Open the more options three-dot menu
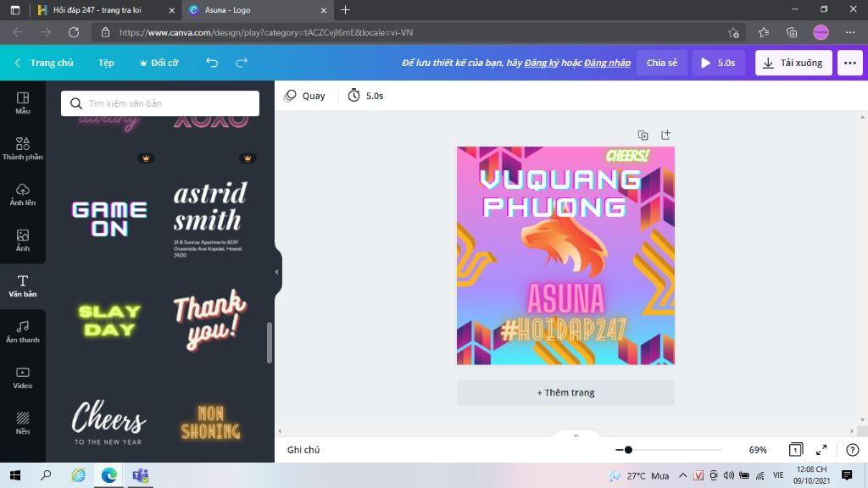The width and height of the screenshot is (868, 488). click(x=850, y=63)
